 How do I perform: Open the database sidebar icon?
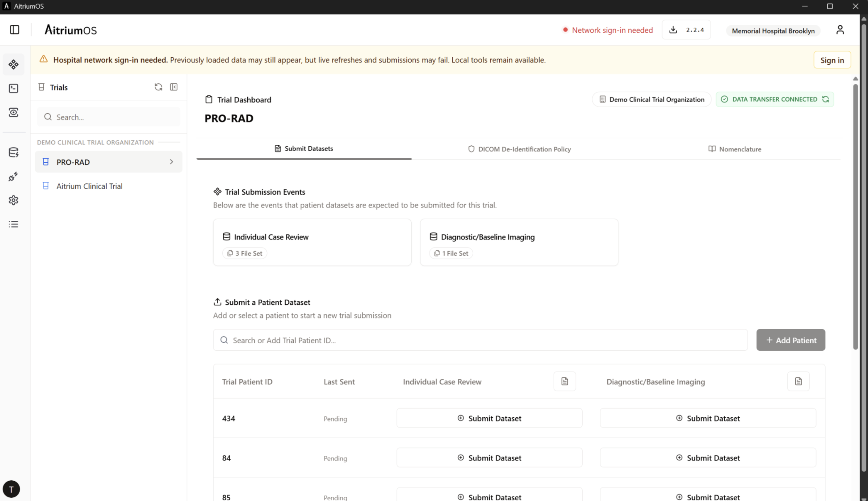[13, 152]
